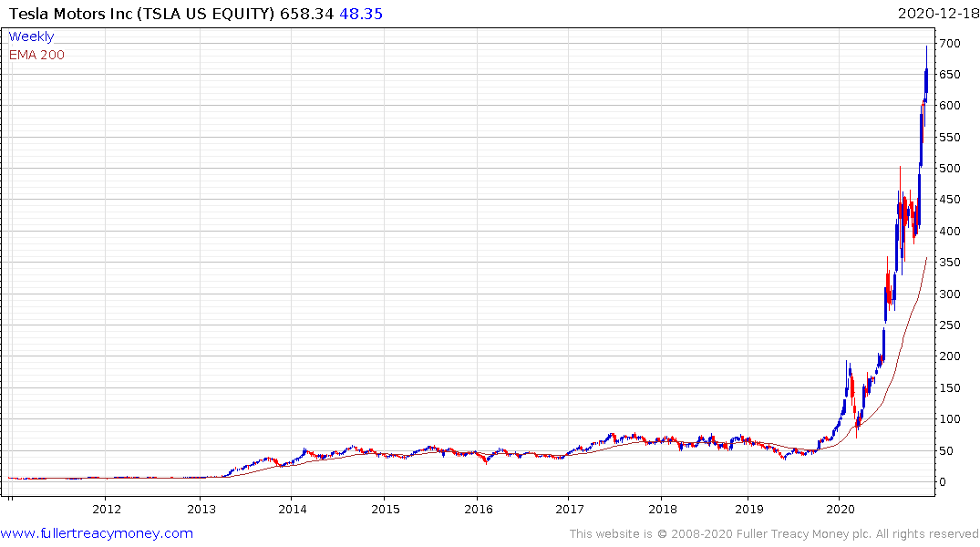Click the 400 price axis label
Viewport: 980px width, 547px height.
coord(950,232)
